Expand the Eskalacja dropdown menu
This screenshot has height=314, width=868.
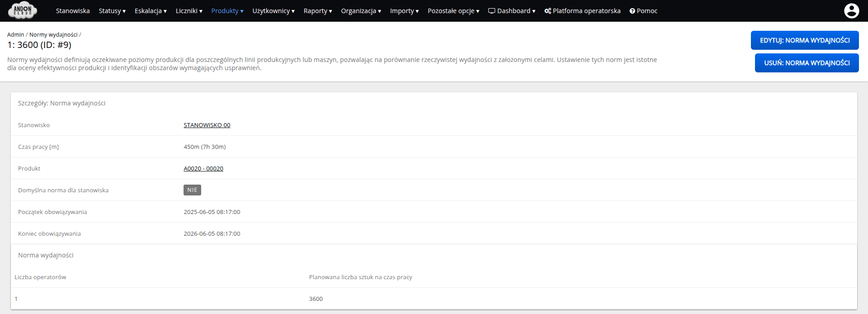[x=151, y=11]
